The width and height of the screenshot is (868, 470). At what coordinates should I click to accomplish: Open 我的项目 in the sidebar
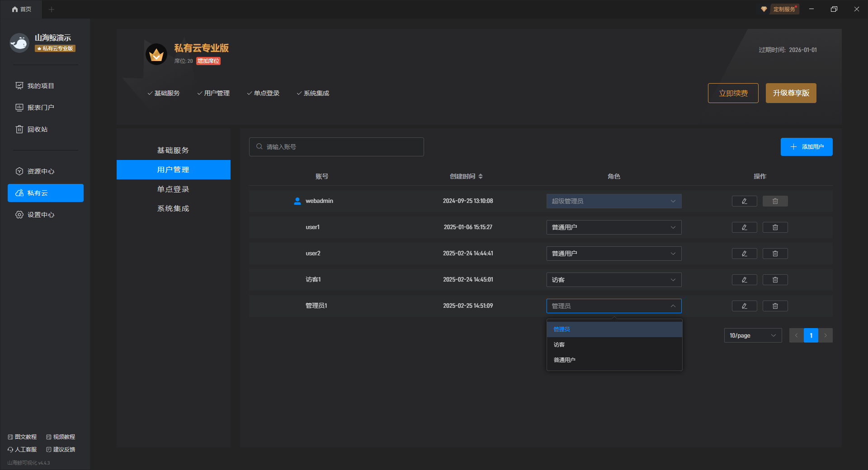[x=46, y=86]
